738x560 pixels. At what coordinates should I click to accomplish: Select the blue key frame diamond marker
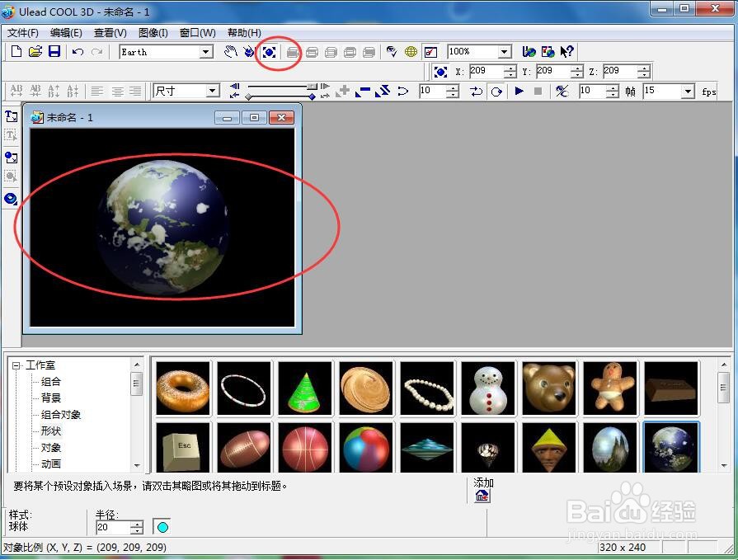pos(312,96)
